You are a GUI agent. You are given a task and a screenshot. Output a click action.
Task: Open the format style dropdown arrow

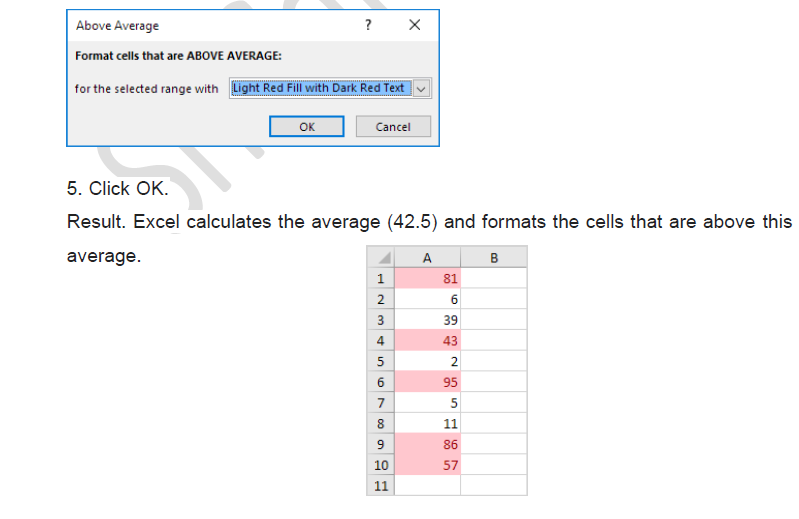(421, 89)
